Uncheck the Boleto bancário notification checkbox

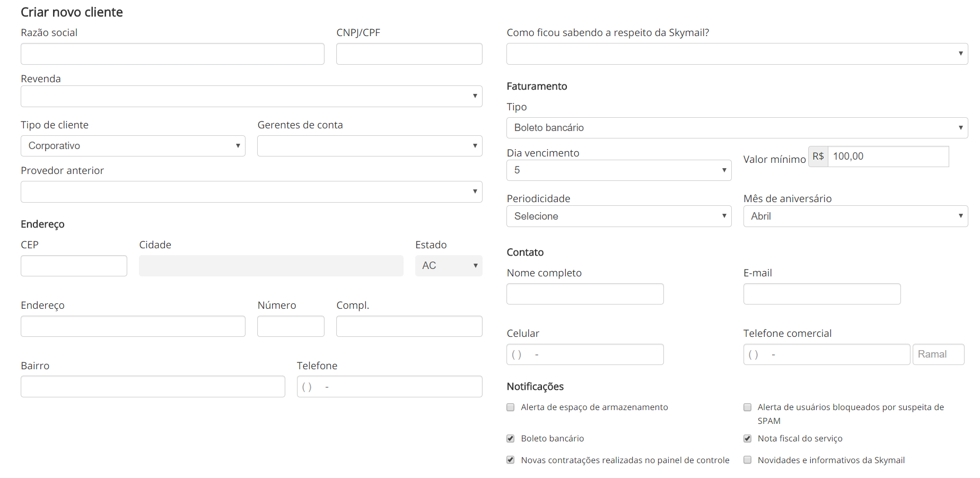click(x=510, y=439)
